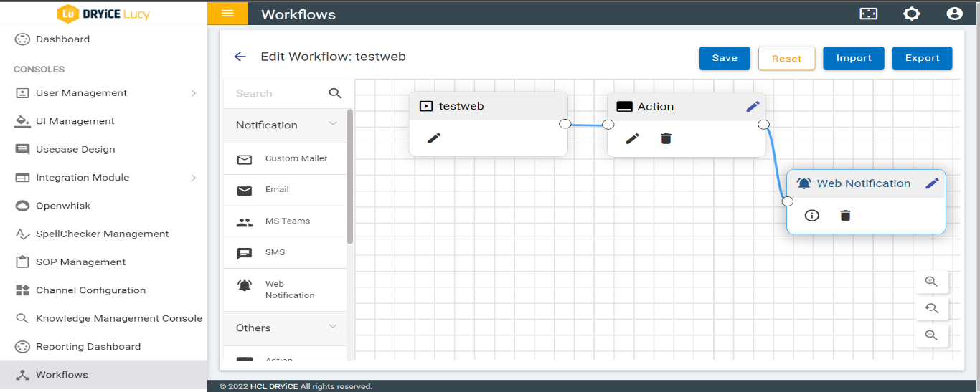Select the Email node icon
Image resolution: width=980 pixels, height=392 pixels.
[x=245, y=191]
